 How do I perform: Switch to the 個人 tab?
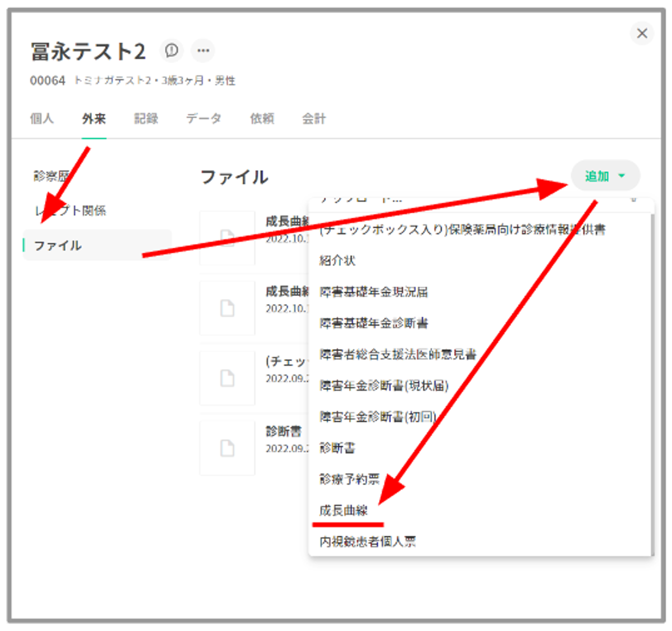[42, 119]
